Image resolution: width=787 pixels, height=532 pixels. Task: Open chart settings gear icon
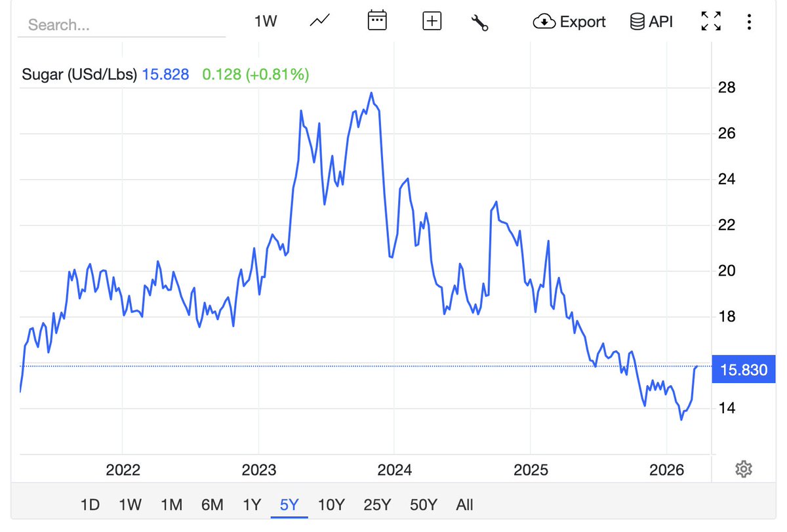743,469
